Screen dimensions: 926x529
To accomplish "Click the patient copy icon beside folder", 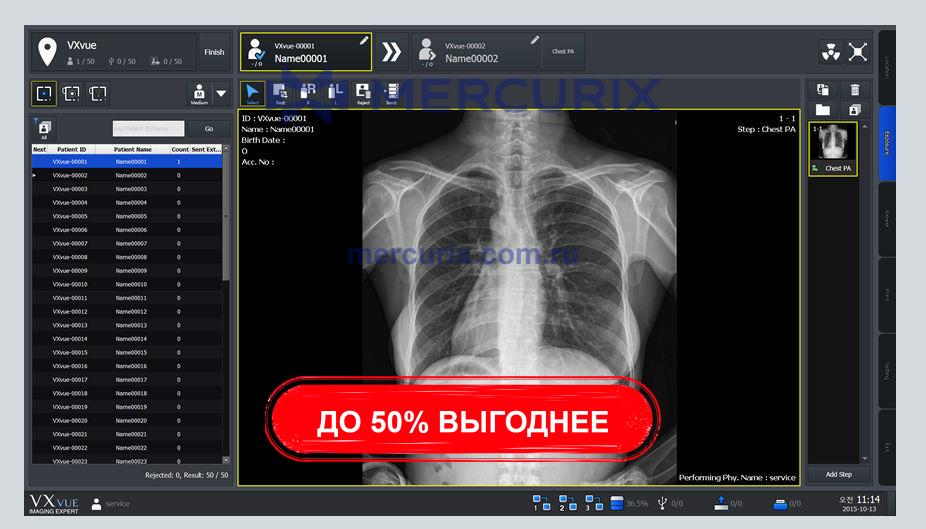I will coord(855,109).
